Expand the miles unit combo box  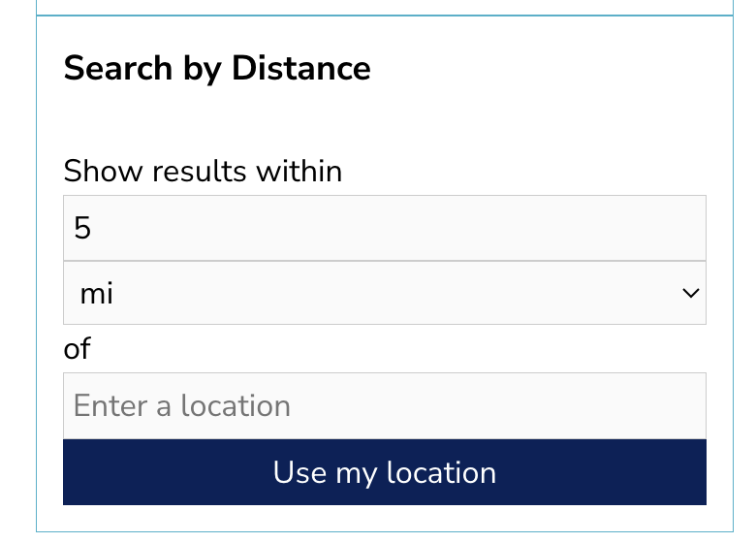coord(384,293)
